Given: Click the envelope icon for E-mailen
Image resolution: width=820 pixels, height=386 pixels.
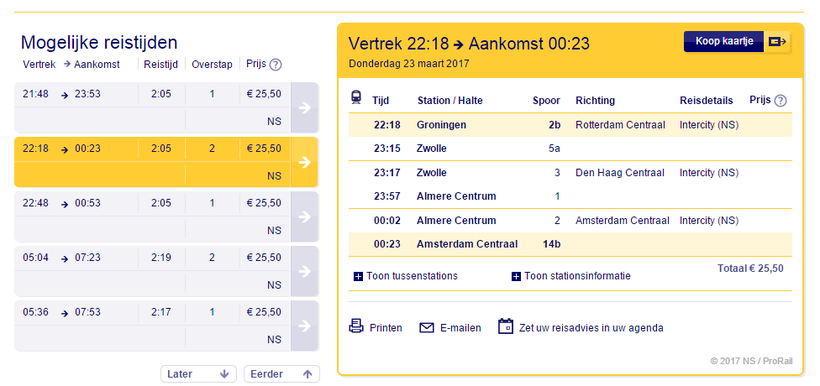Looking at the screenshot, I should pos(427,328).
